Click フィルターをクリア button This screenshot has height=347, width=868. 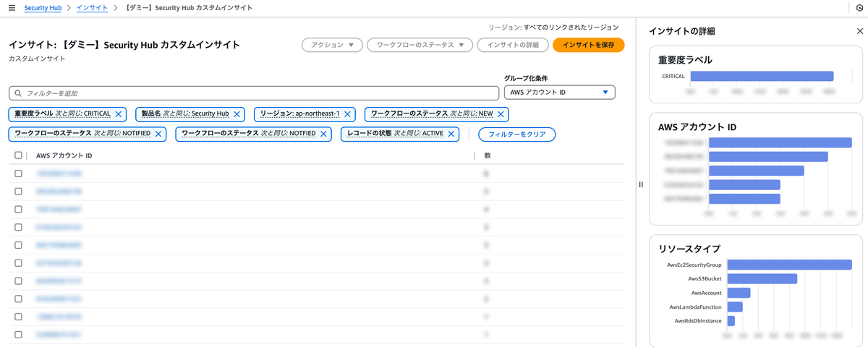click(517, 134)
